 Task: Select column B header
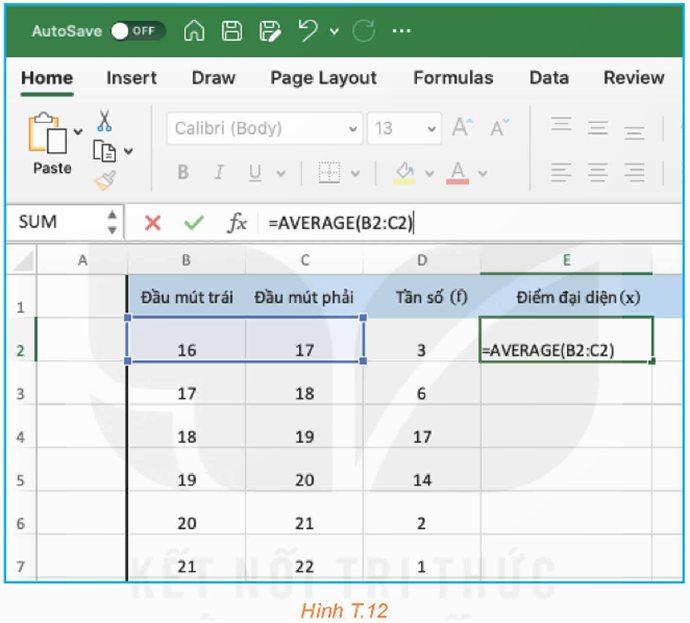[x=186, y=260]
